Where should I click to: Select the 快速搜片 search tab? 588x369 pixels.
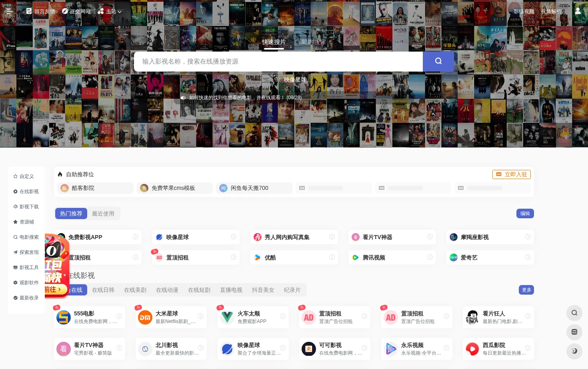(x=274, y=42)
